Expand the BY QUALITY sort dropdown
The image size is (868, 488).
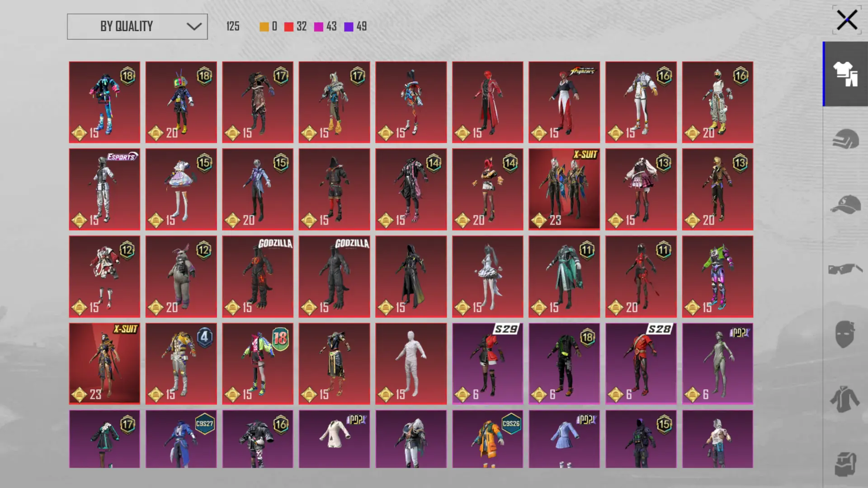pyautogui.click(x=137, y=27)
